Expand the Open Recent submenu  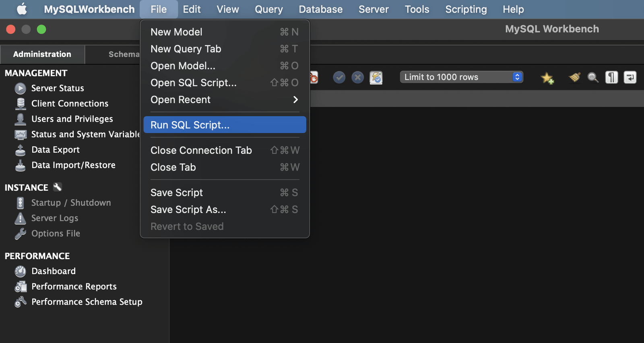pos(225,100)
